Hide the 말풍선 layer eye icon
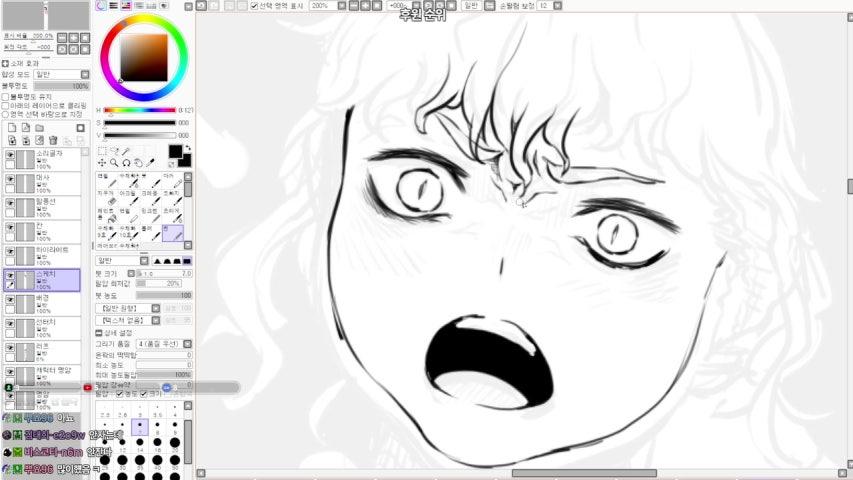 (10, 203)
